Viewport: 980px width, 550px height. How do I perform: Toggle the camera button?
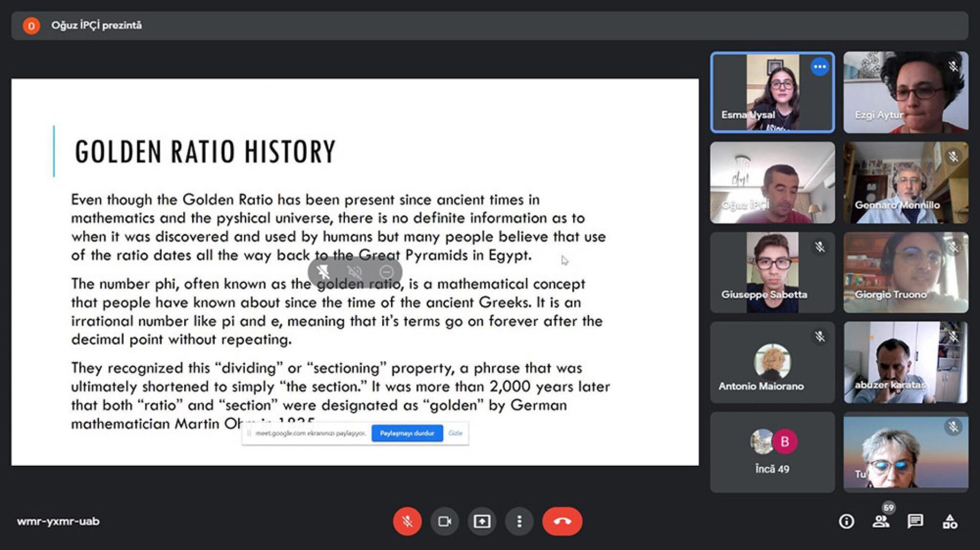click(445, 521)
